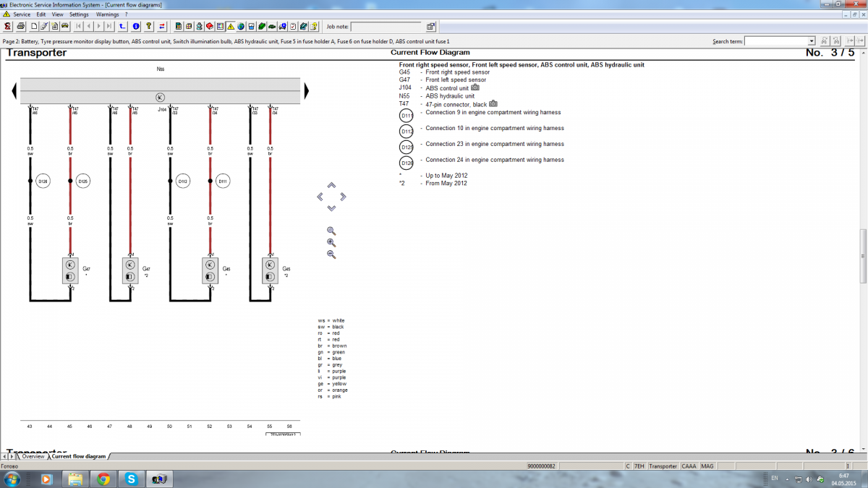This screenshot has width=868, height=488.
Task: Click the button next to Job note field
Action: (430, 27)
